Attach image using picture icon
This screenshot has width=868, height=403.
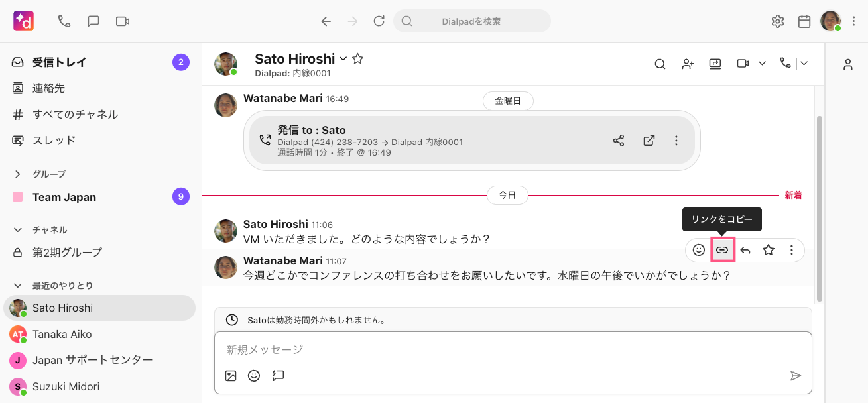click(231, 376)
